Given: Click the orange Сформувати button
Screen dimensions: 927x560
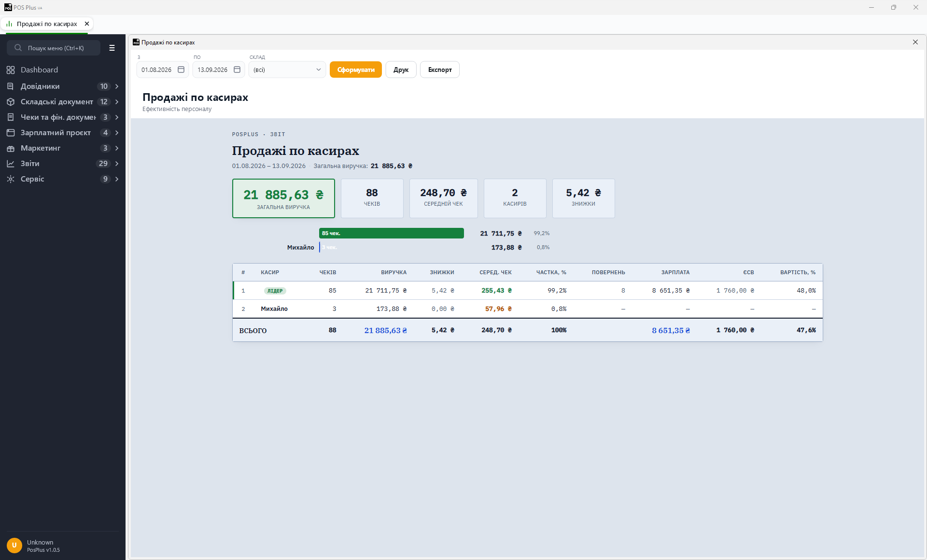Looking at the screenshot, I should (x=356, y=70).
